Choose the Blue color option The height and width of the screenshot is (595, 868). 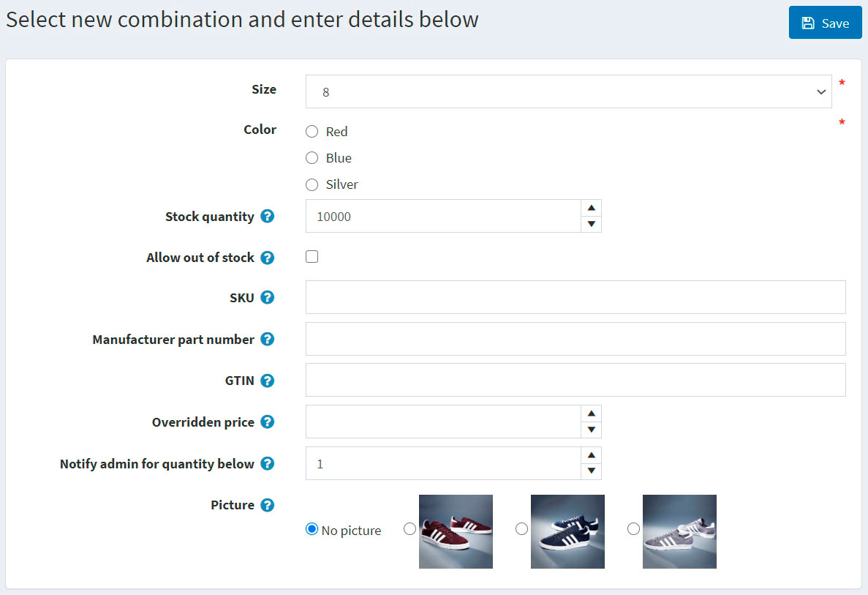coord(312,158)
